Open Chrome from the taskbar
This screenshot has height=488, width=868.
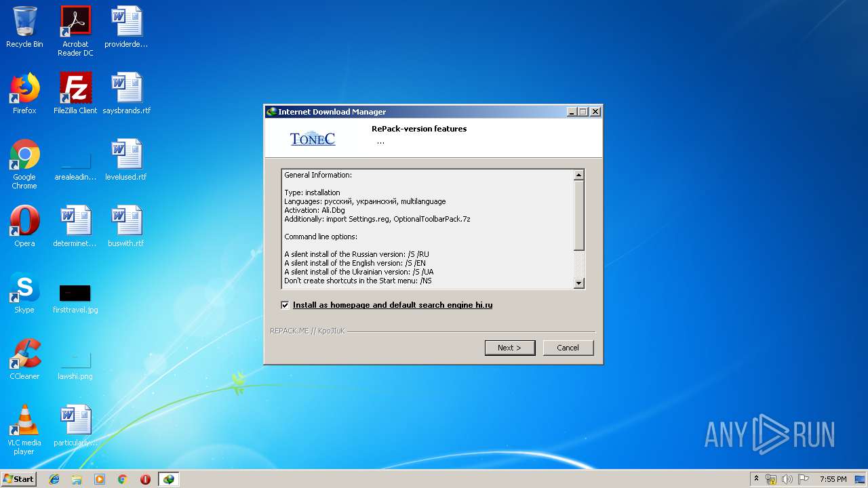tap(122, 479)
